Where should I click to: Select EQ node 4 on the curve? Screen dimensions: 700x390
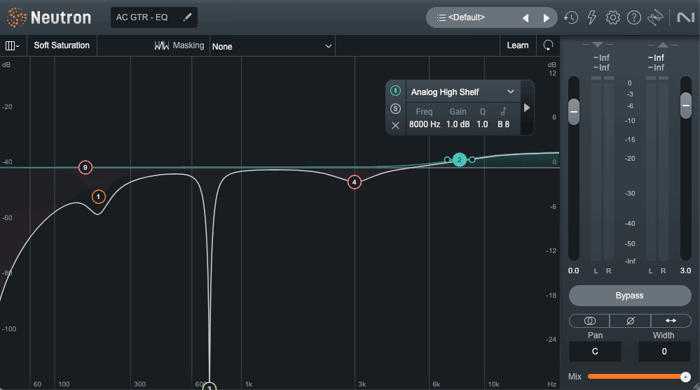pos(354,182)
